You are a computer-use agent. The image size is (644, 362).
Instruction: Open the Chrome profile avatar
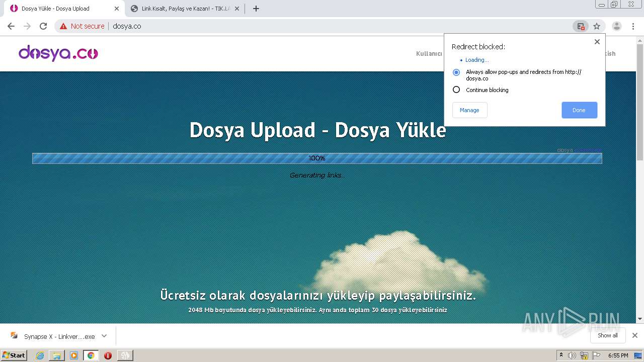click(x=617, y=26)
